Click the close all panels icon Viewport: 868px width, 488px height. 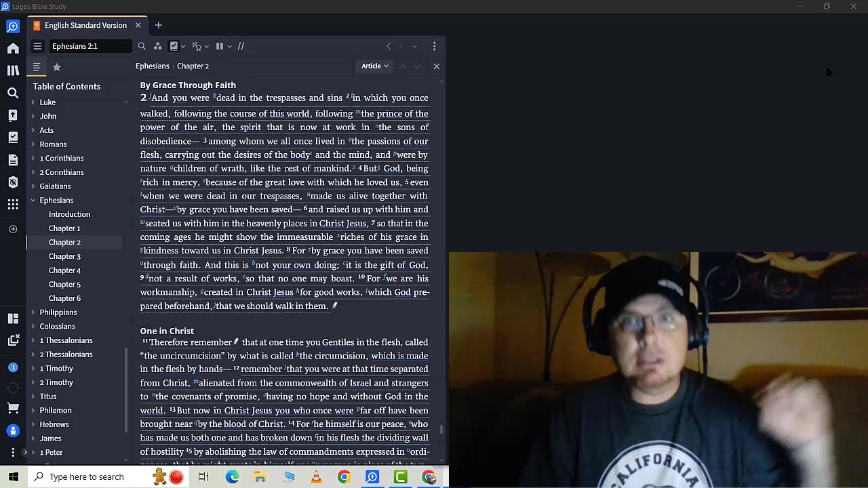tap(13, 340)
